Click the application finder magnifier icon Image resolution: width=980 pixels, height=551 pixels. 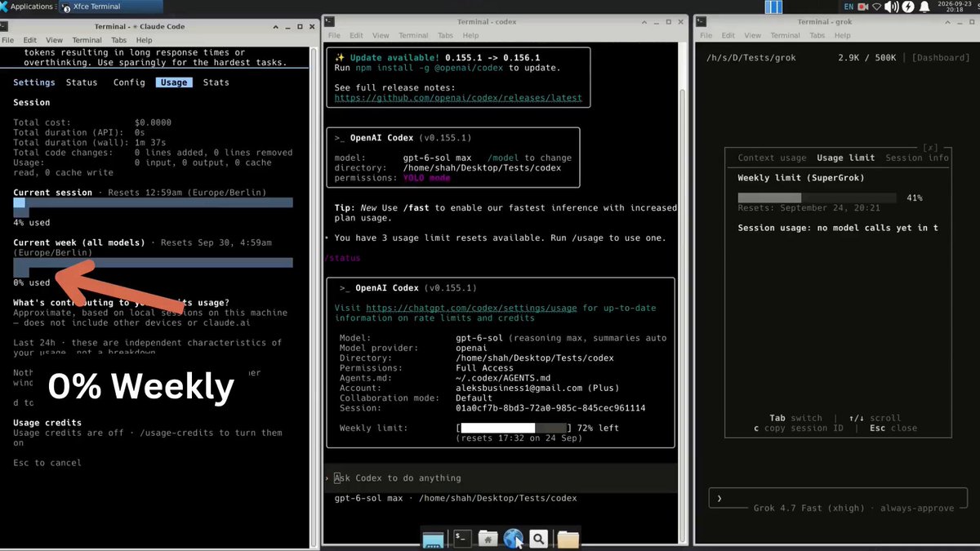click(x=539, y=538)
